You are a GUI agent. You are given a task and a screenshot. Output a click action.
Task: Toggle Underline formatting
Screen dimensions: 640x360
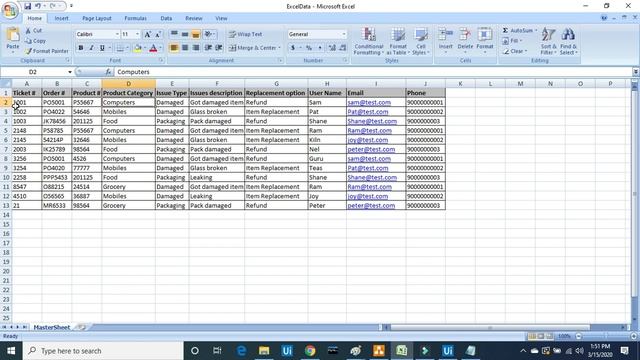pyautogui.click(x=102, y=48)
